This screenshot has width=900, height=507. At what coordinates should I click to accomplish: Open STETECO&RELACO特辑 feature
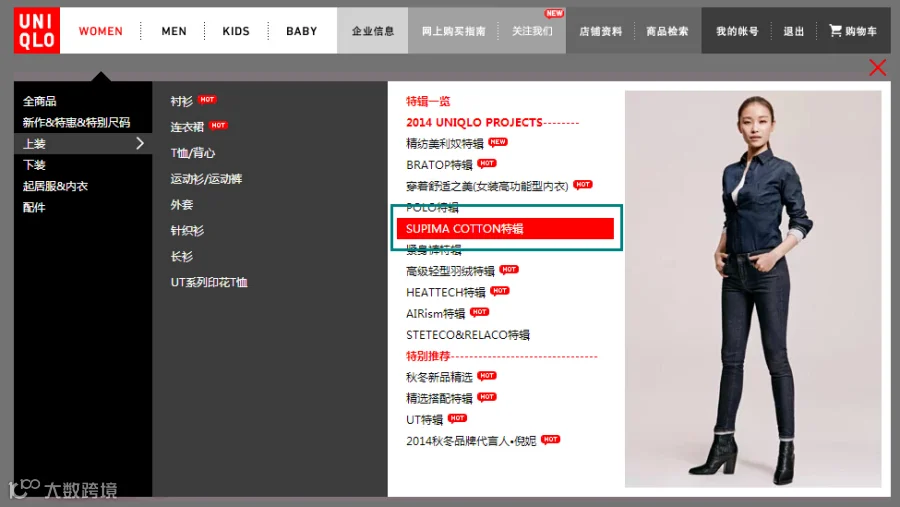point(468,335)
